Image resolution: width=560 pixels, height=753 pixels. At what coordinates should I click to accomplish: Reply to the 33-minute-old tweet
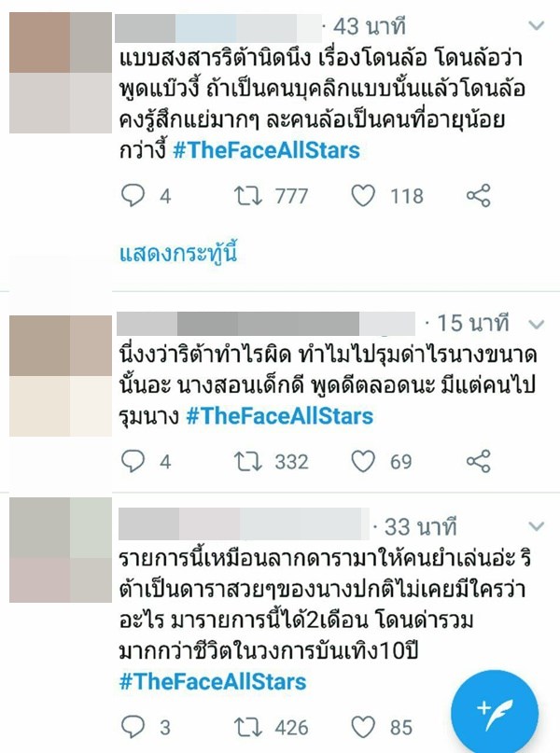(x=133, y=727)
